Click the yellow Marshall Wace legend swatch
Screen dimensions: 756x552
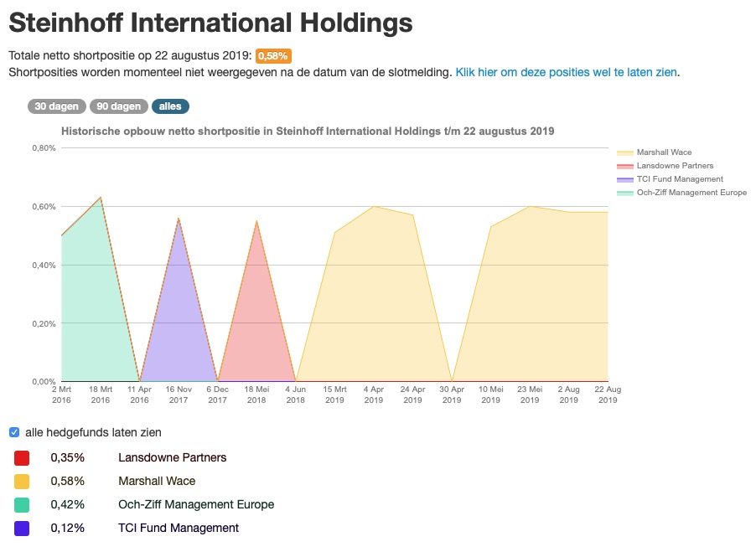pos(626,152)
